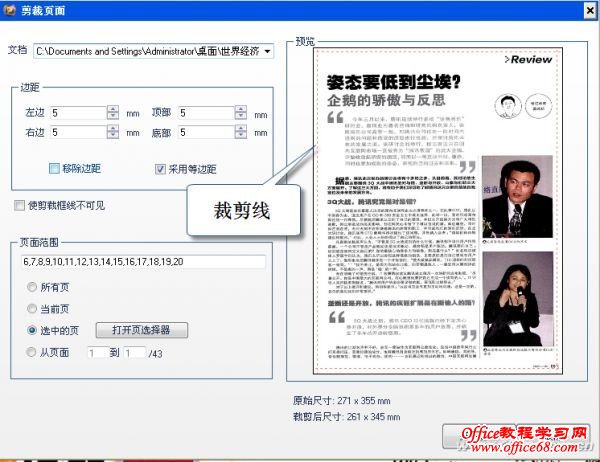Increase the top margin value
Image resolution: width=600 pixels, height=462 pixels.
[241, 109]
